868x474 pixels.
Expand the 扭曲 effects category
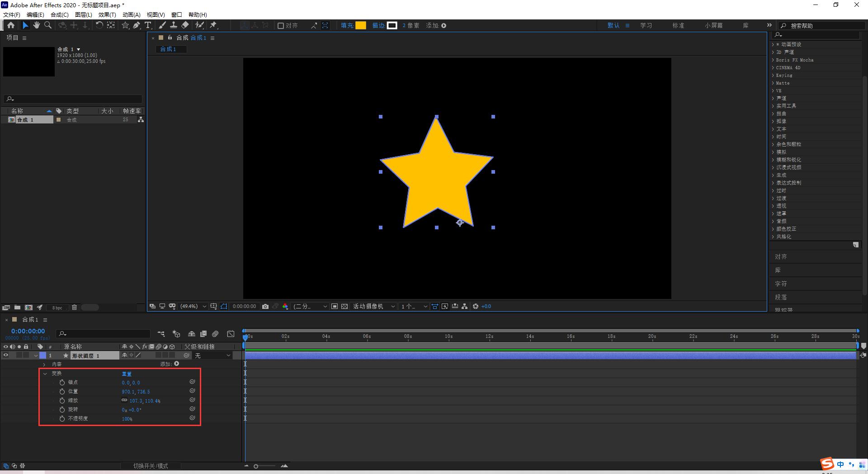click(773, 114)
